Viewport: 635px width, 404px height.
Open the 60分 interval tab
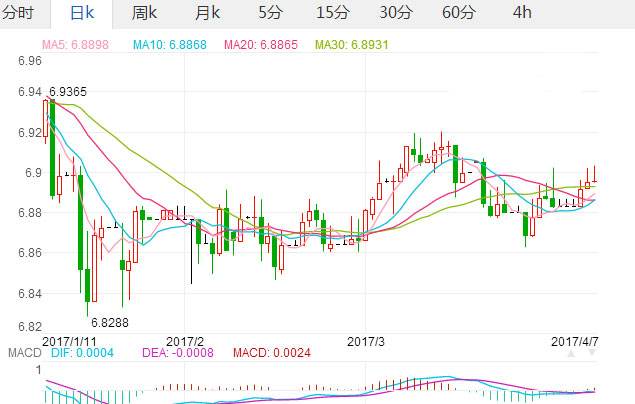[x=458, y=13]
